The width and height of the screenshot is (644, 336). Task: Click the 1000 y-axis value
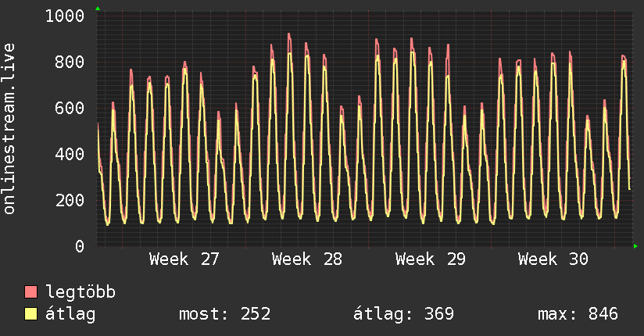[x=65, y=16]
